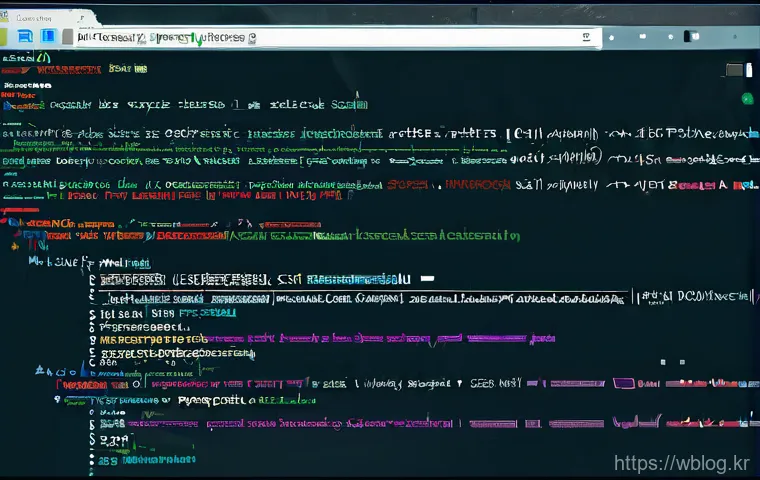The width and height of the screenshot is (760, 480).
Task: Click the green highlighted text in middle row
Action: 430,236
